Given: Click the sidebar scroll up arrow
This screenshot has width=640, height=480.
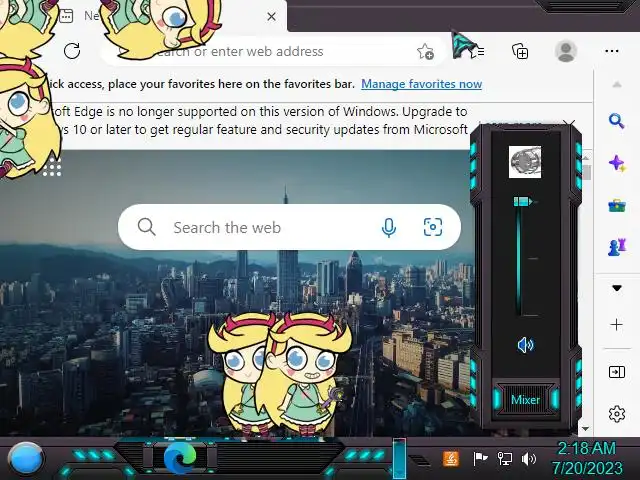Looking at the screenshot, I should (x=617, y=84).
